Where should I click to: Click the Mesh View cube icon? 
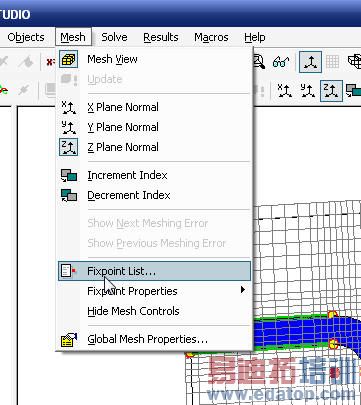tap(69, 59)
